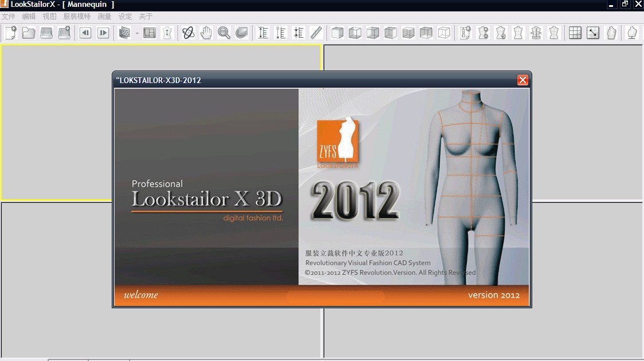Screen dimensions: 644x361
Task: Click the mannequin with rotate arrow icon
Action: coord(501,33)
